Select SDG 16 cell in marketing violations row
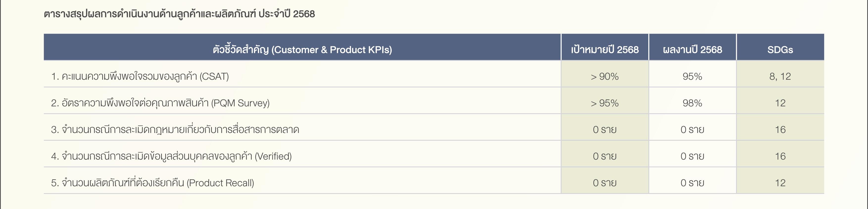 tap(780, 130)
